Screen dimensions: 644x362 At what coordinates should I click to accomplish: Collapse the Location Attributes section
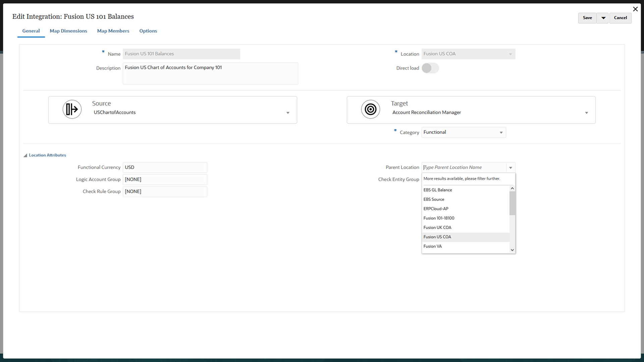(25, 155)
